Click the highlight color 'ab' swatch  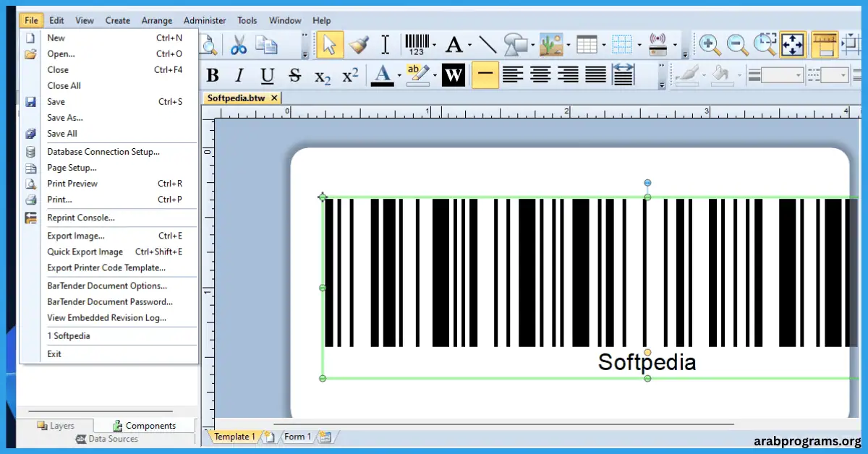coord(418,74)
